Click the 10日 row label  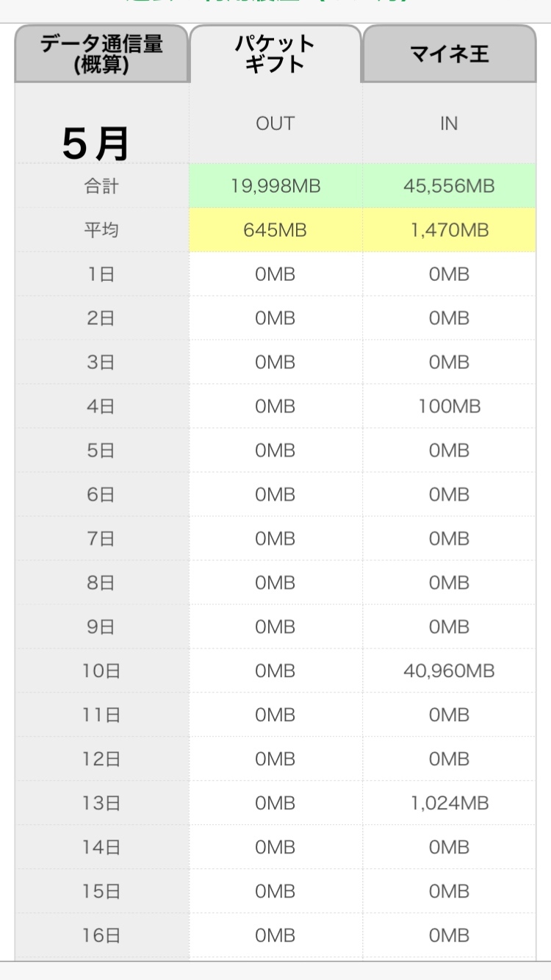(101, 670)
